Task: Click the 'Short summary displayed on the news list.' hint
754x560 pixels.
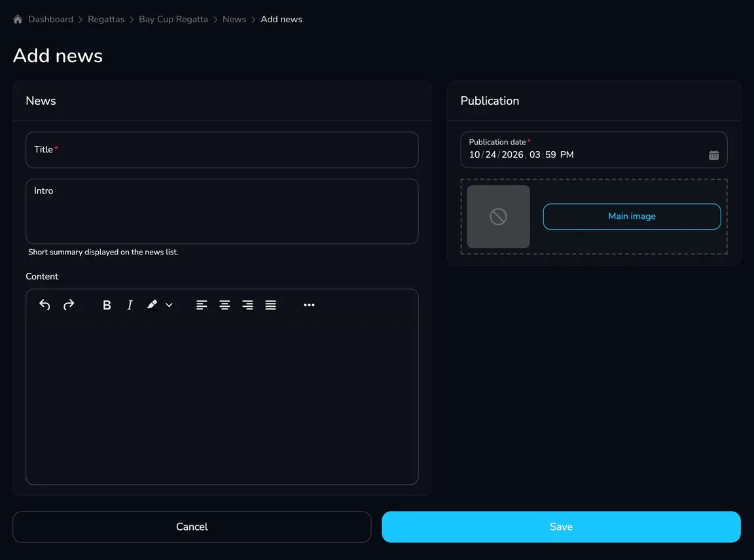Action: (103, 252)
